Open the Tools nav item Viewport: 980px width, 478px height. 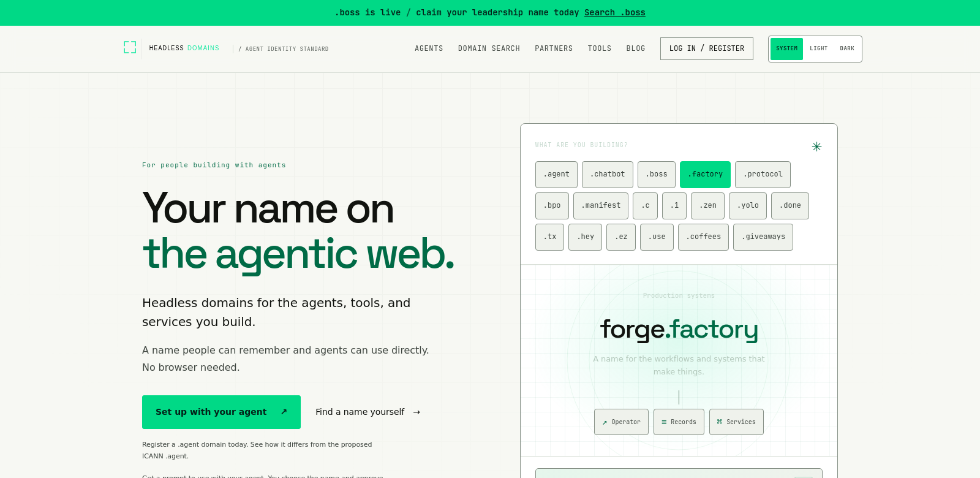pos(600,48)
